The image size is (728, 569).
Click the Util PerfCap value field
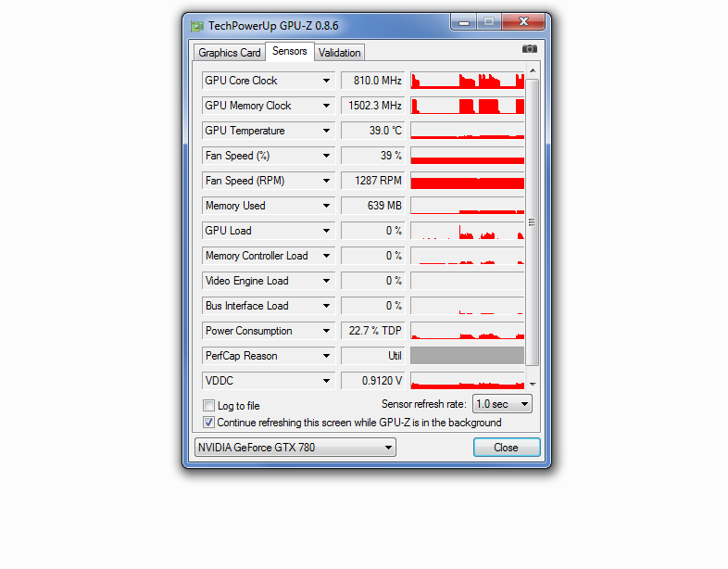pos(373,356)
